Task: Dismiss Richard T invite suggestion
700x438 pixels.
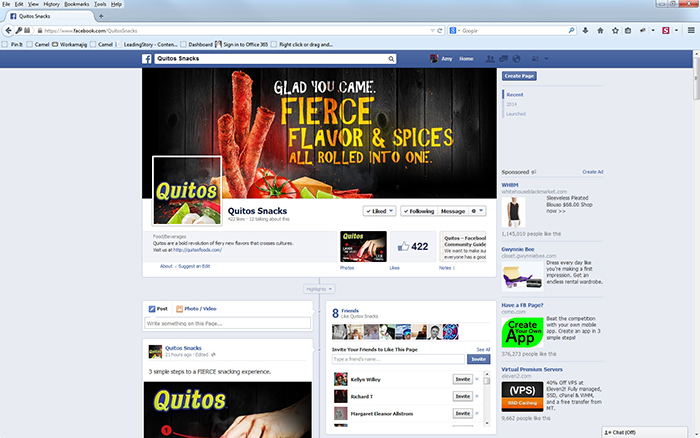Action: [477, 396]
